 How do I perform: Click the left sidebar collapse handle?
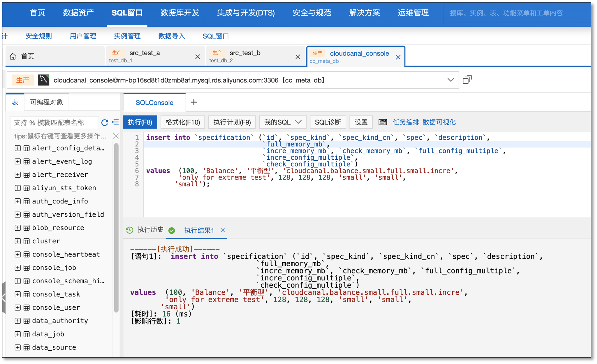click(x=4, y=297)
